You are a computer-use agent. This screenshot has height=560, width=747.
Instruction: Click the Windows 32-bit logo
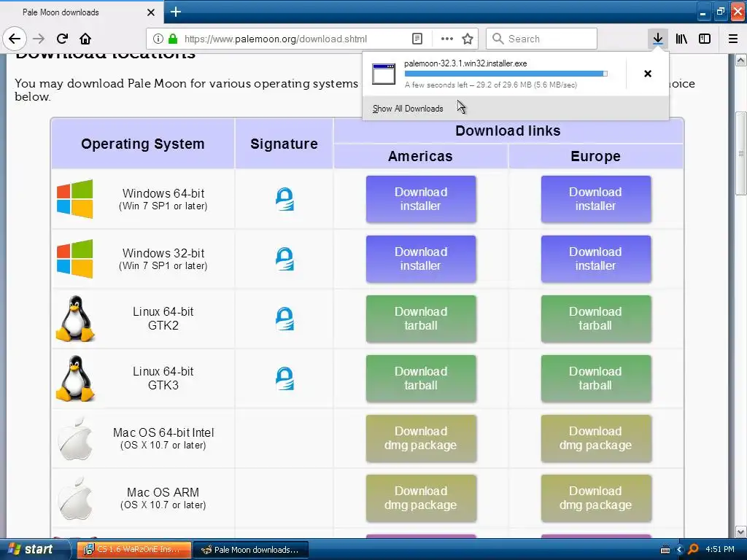[x=75, y=259]
